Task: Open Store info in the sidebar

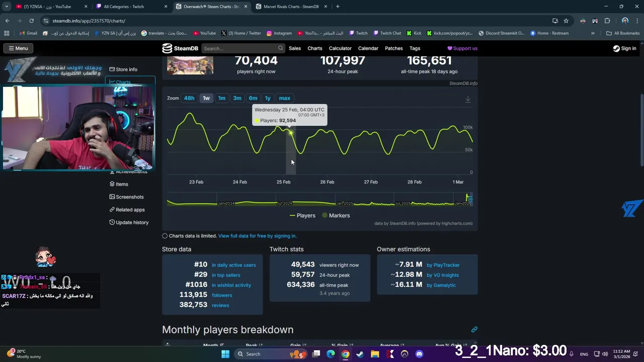Action: point(123,69)
